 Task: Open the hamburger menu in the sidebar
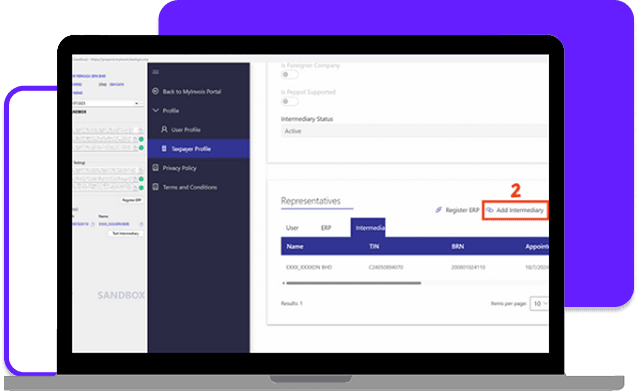click(x=155, y=72)
